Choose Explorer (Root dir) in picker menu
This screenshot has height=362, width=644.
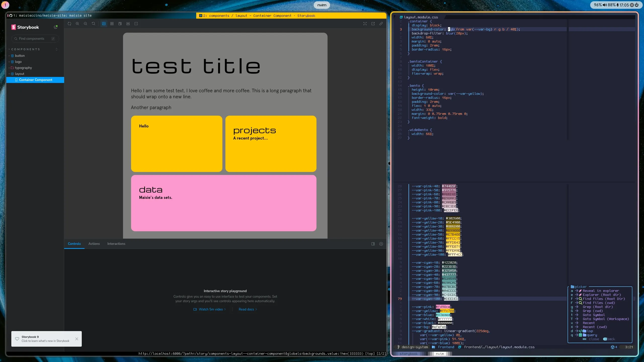pyautogui.click(x=602, y=295)
